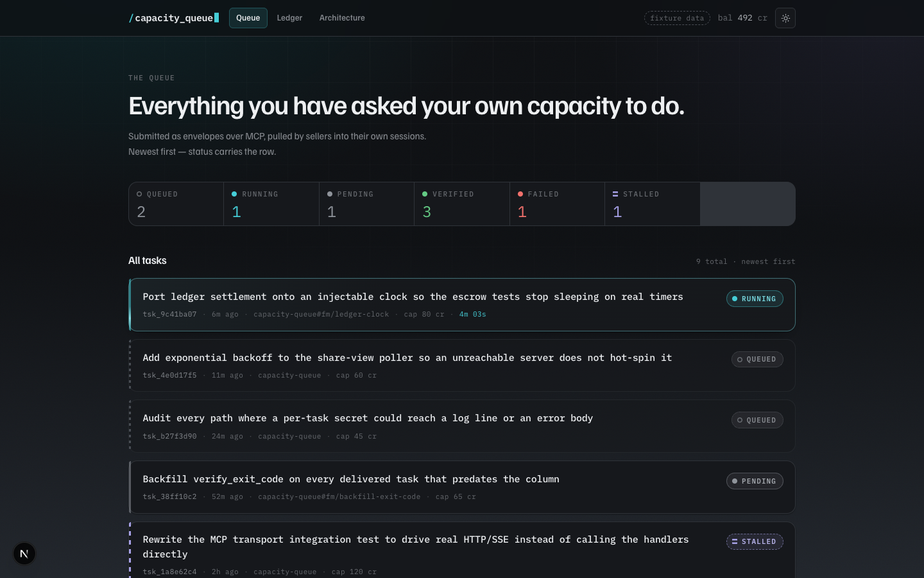Image resolution: width=924 pixels, height=578 pixels.
Task: Click the cap 80 cr value
Action: [x=424, y=314]
